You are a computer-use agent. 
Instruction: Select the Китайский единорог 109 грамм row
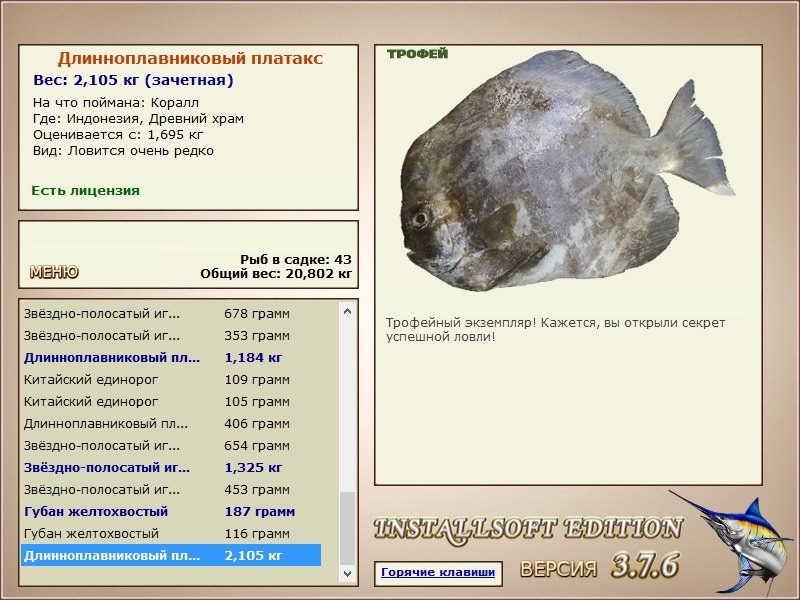click(x=171, y=380)
